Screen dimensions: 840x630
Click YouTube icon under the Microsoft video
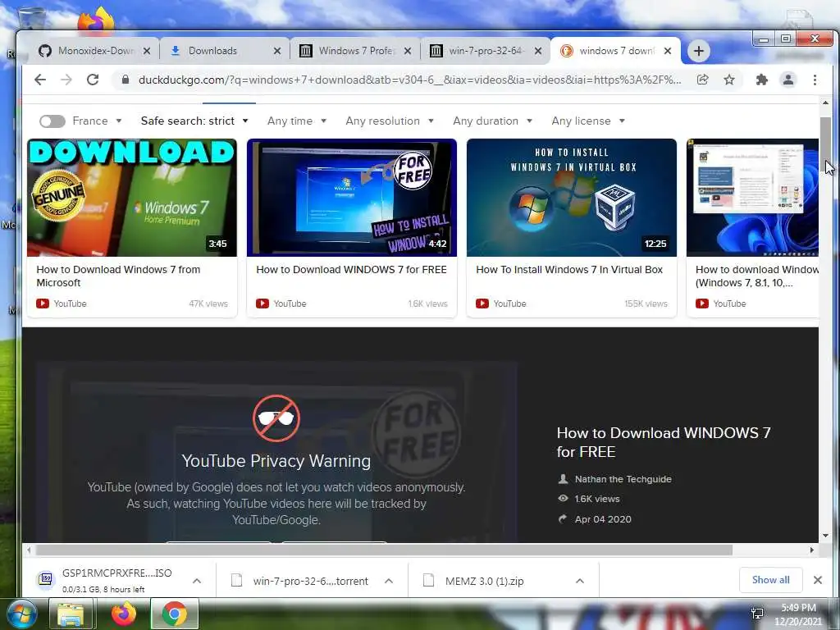pos(43,304)
